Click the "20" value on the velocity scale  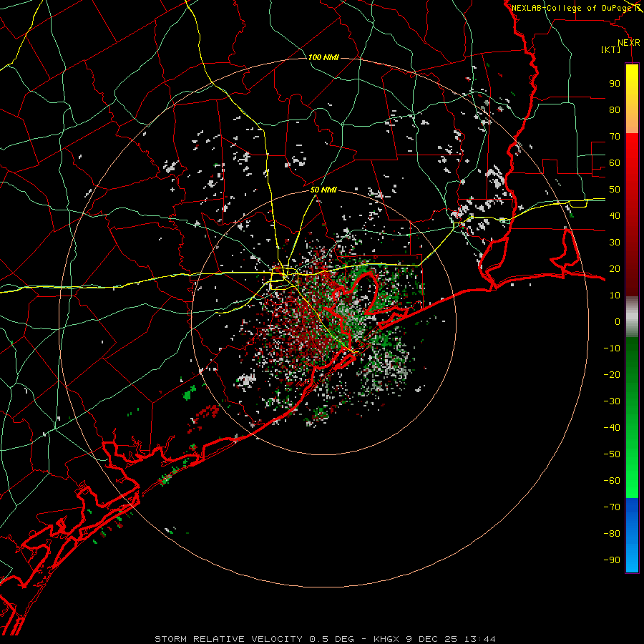tap(615, 268)
